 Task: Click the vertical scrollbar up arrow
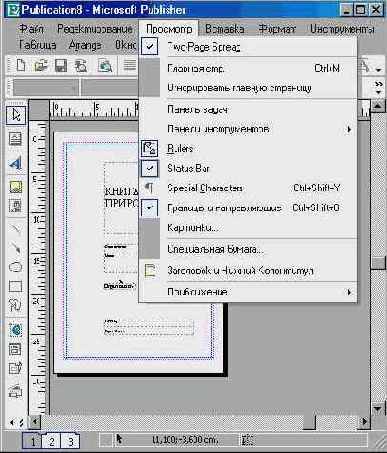pos(378,107)
